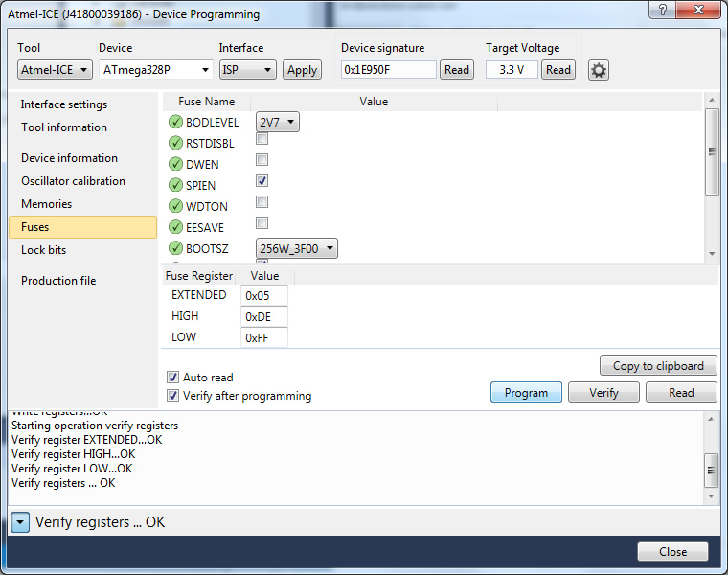Click the settings gear icon

point(599,70)
